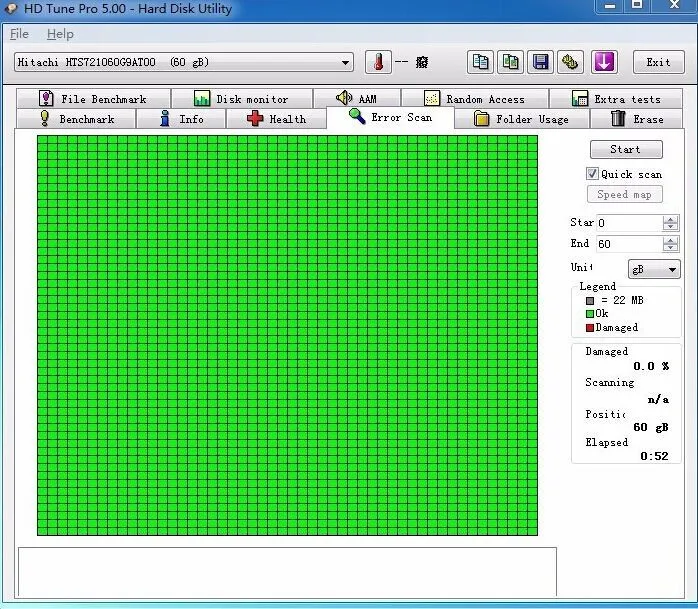Copy info to clipboard icon
This screenshot has height=609, width=698.
pyautogui.click(x=480, y=62)
